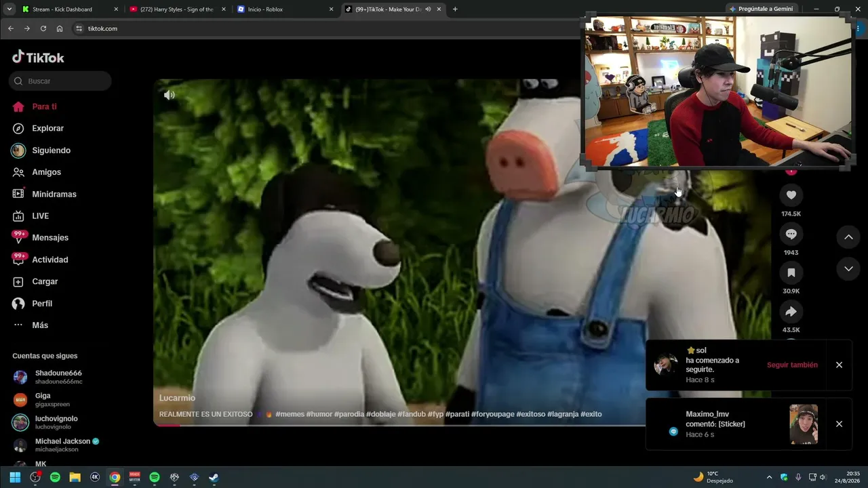
Task: Open Voicemeeter from the taskbar
Action: pos(134,477)
